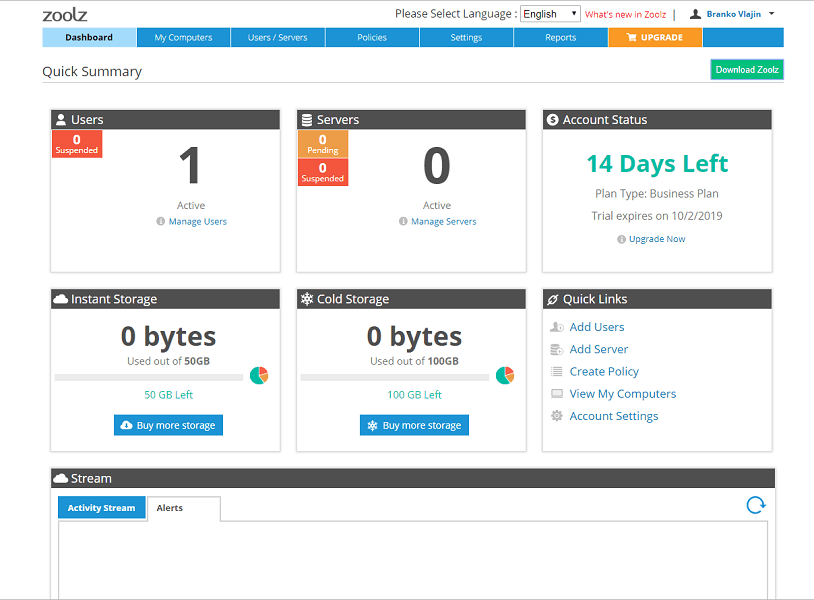The image size is (814, 600).
Task: Click the Cold Storage snowflake header icon
Action: 307,299
